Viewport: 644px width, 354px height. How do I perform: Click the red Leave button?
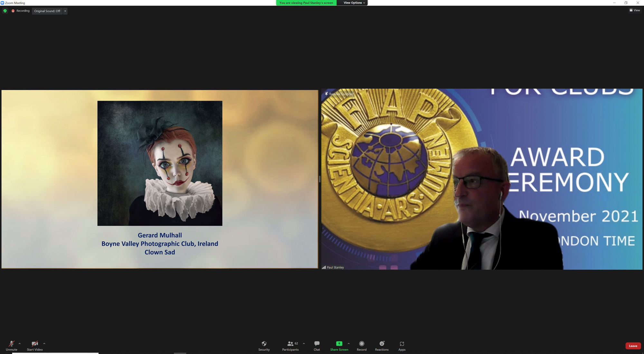pos(633,346)
